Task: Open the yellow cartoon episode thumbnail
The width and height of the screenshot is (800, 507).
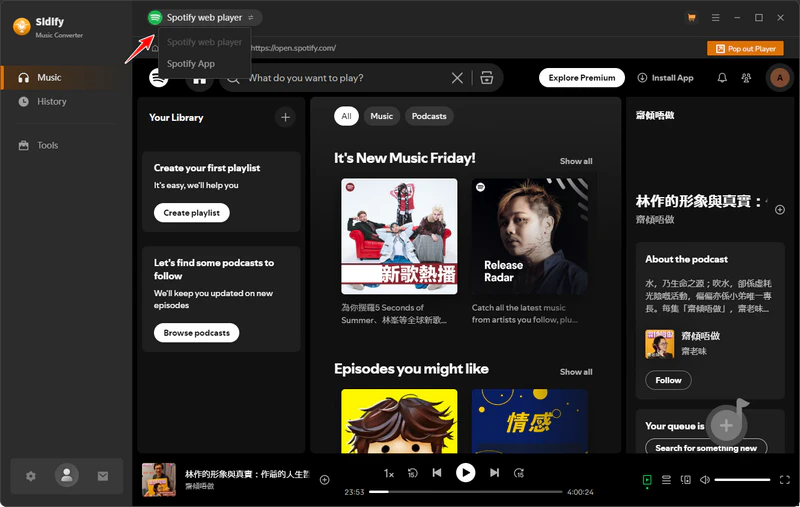Action: click(x=399, y=421)
